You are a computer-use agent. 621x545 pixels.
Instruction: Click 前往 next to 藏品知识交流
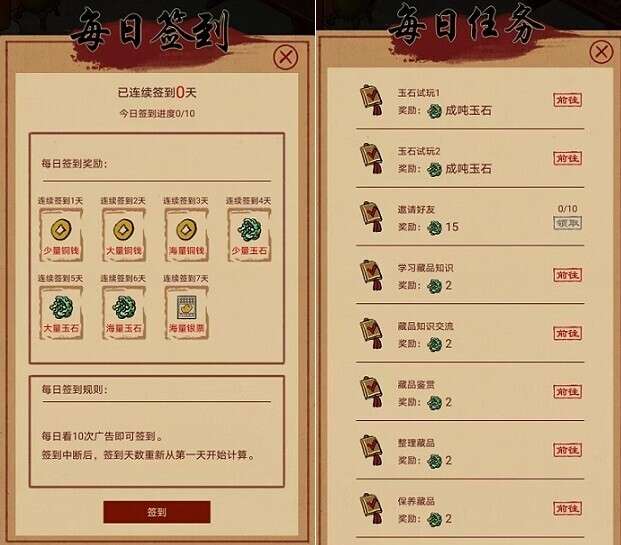(568, 333)
